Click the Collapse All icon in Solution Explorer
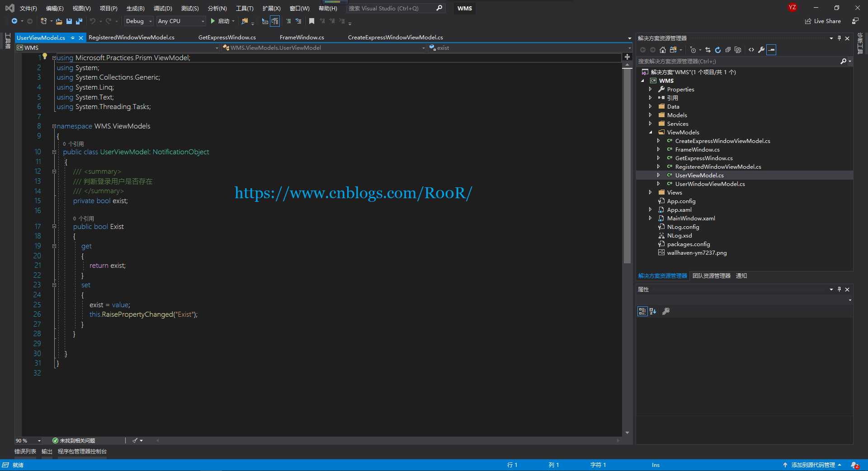 point(728,50)
